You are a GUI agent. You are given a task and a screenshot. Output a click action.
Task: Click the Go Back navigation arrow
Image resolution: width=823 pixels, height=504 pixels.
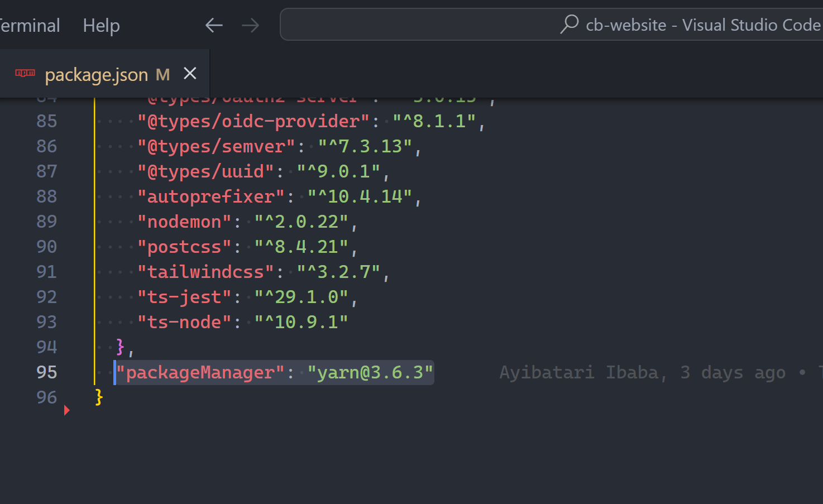214,25
